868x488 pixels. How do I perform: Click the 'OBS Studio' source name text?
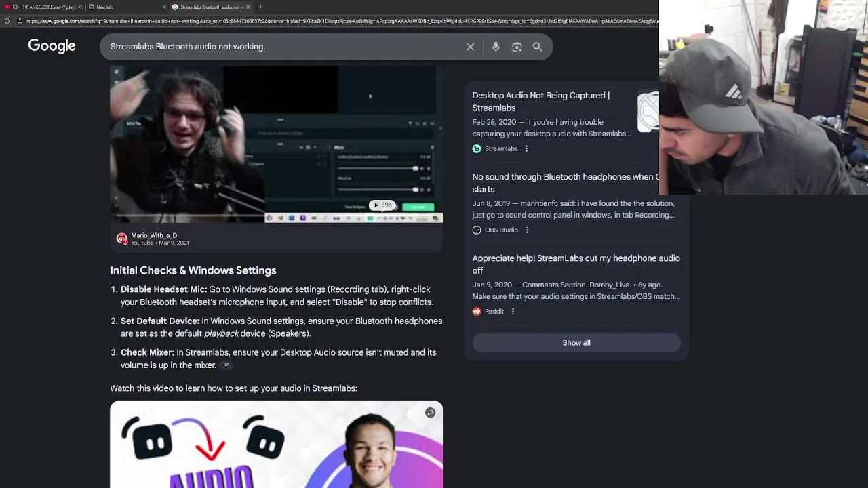tap(501, 230)
